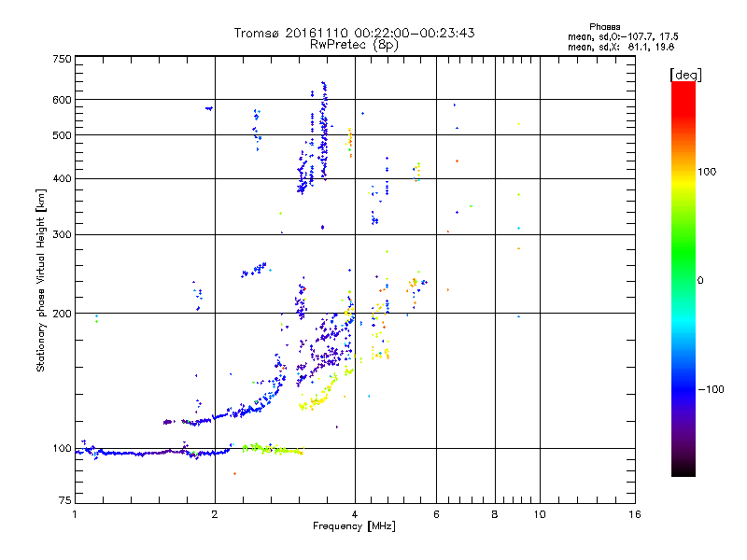Click the y-axis tick label '400'
Image resolution: width=747 pixels, height=560 pixels.
62,178
